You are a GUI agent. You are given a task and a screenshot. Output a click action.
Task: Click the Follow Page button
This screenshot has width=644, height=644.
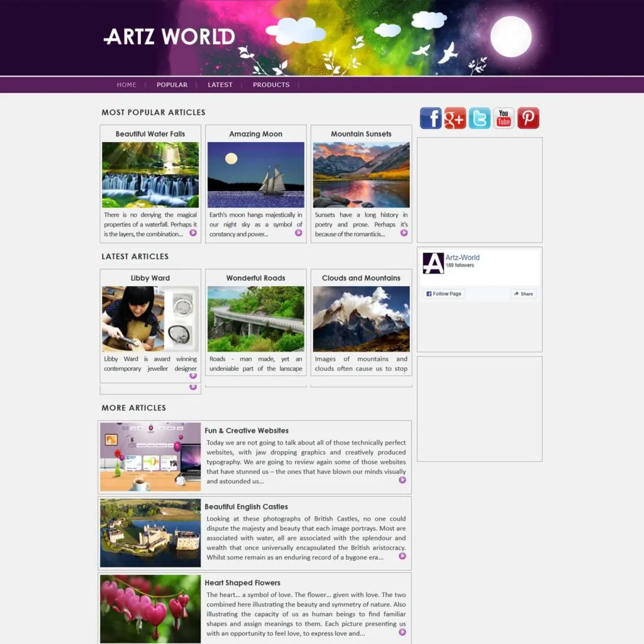(443, 293)
